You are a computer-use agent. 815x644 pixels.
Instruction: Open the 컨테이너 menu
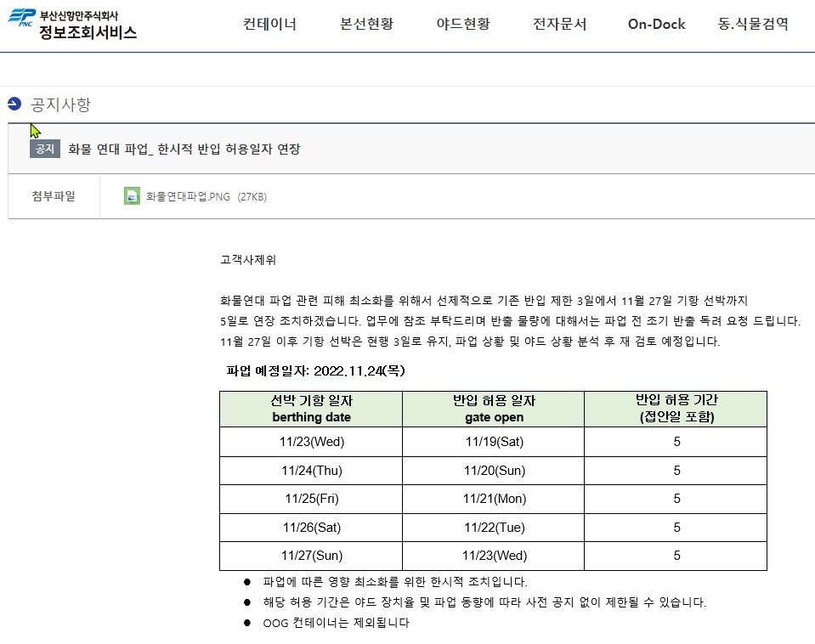[269, 24]
